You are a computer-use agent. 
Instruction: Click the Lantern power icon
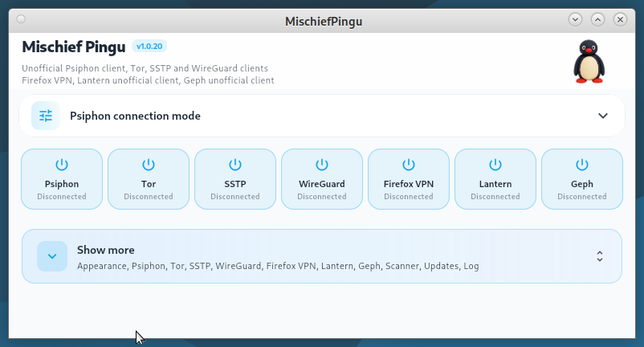click(x=495, y=165)
